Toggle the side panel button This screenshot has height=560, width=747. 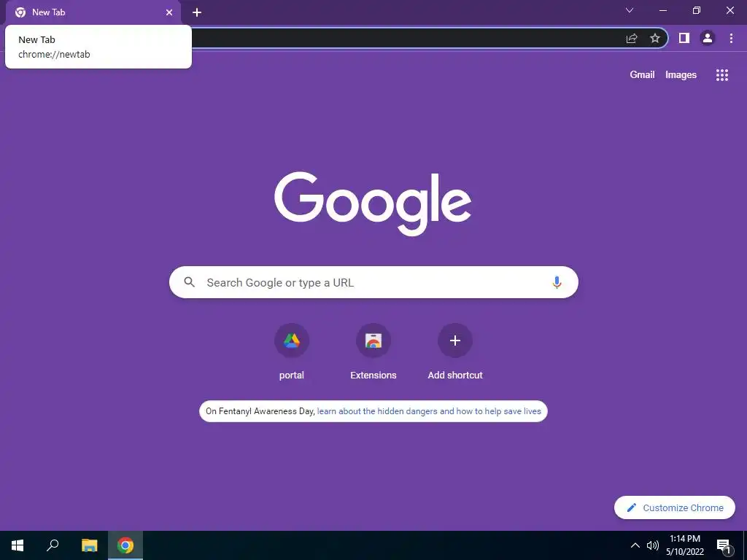[x=684, y=38]
